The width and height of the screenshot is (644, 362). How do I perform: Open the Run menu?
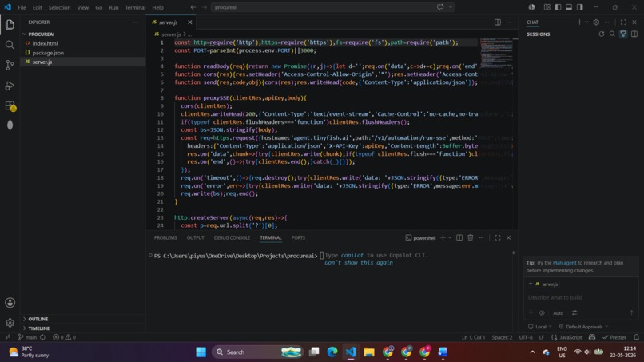113,7
